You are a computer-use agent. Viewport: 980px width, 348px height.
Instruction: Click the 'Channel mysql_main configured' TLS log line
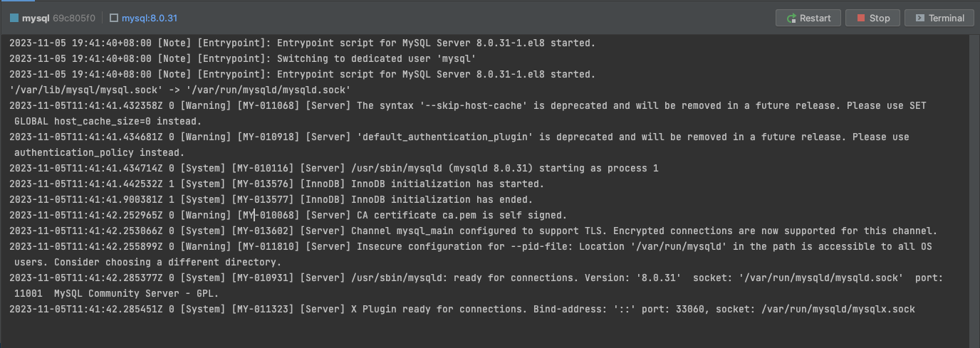(474, 231)
